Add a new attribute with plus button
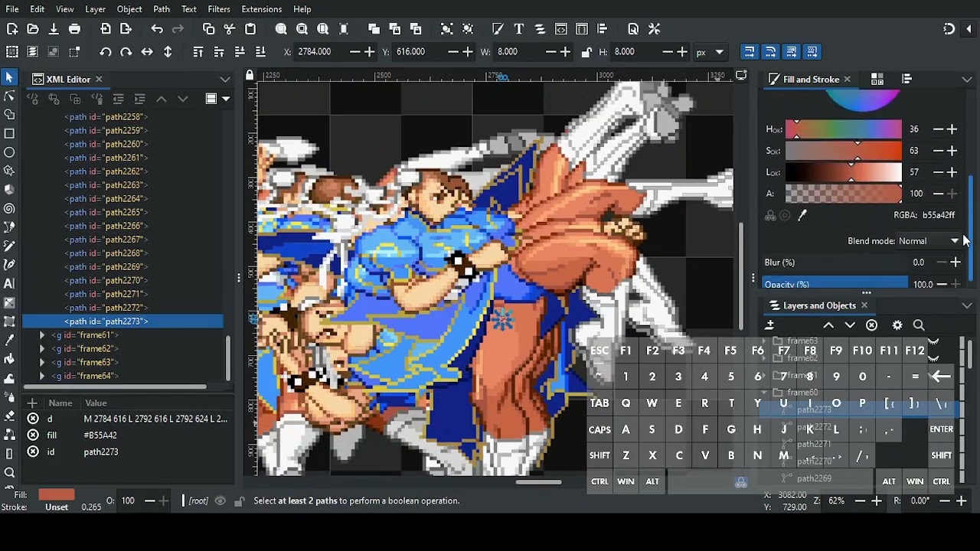This screenshot has height=551, width=980. [x=32, y=403]
